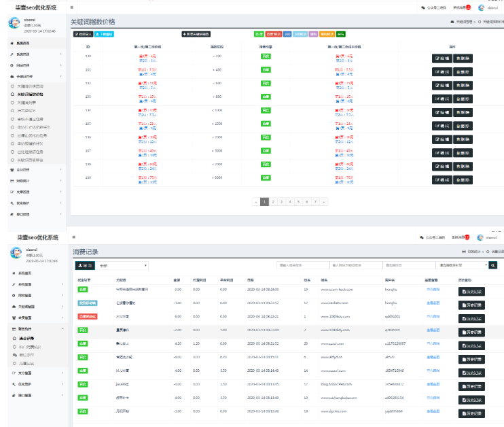This screenshot has width=504, height=427.
Task: Click 批量导入 button
Action: [x=82, y=33]
